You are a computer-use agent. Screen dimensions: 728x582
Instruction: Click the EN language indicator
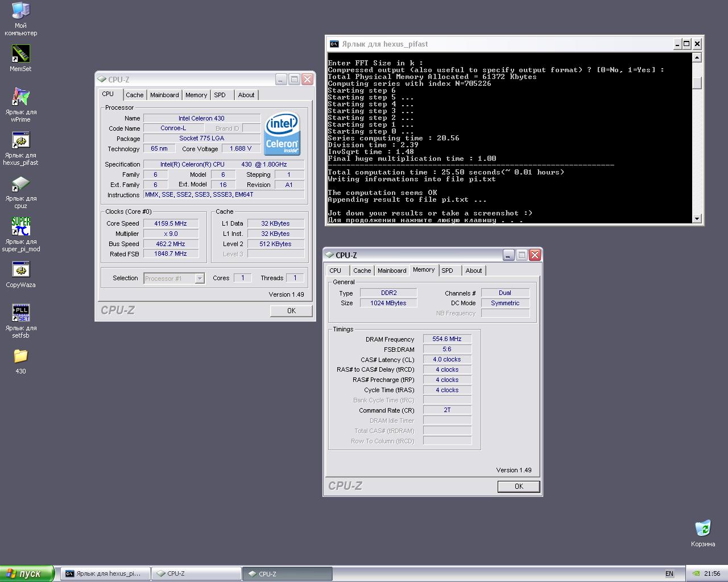click(669, 573)
